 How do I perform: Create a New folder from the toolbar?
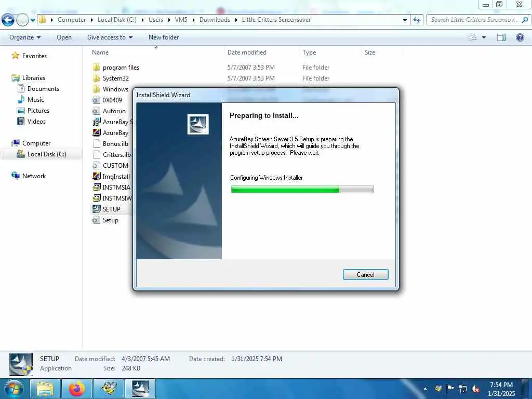(x=164, y=37)
